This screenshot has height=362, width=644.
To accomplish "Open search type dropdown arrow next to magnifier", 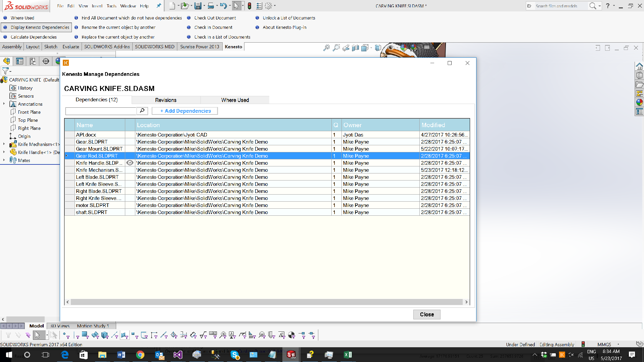I will click(x=599, y=6).
